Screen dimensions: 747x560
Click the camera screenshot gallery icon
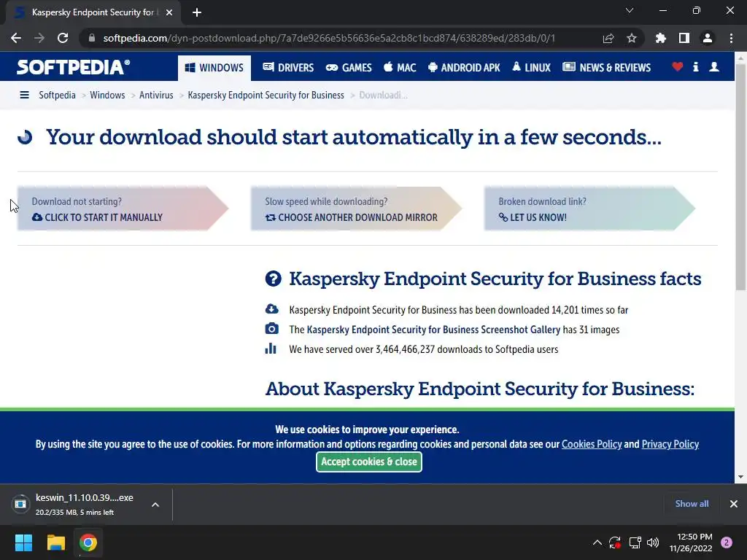point(271,329)
